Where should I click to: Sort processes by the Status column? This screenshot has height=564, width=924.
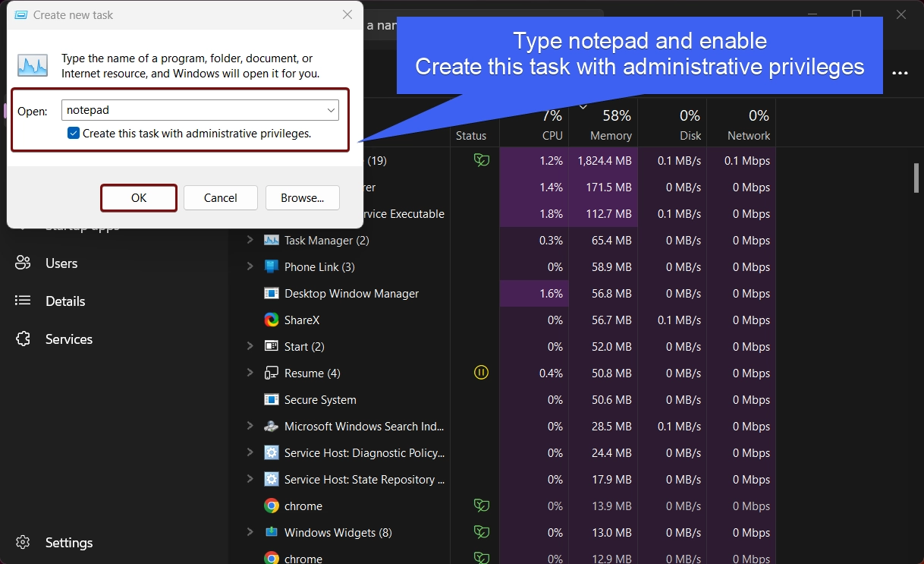pyautogui.click(x=471, y=136)
